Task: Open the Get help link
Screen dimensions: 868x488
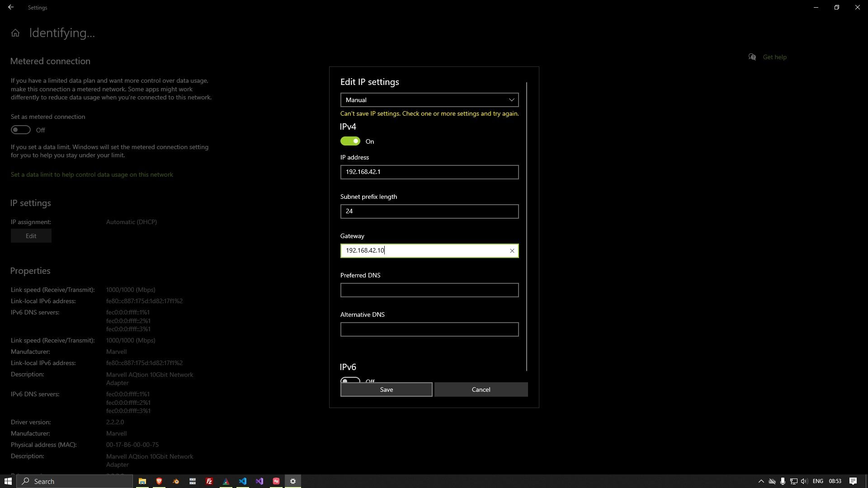Action: [774, 57]
